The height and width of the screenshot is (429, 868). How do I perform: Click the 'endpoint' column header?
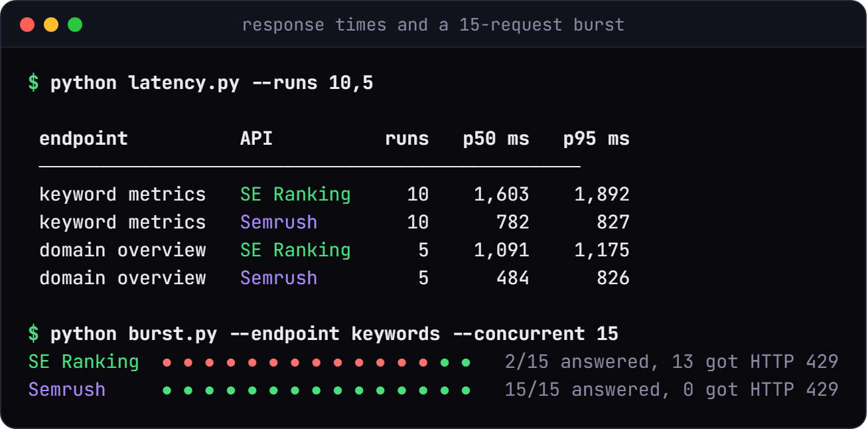click(x=84, y=139)
